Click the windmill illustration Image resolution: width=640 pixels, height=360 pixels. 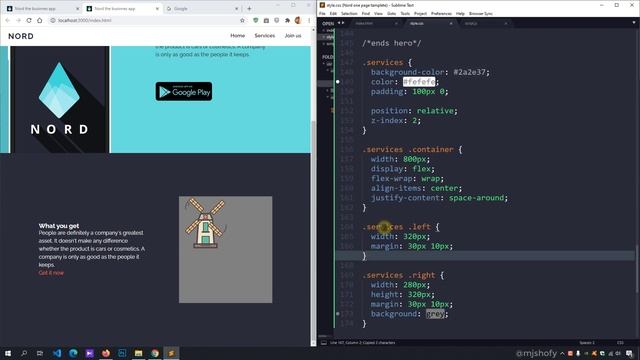pos(205,223)
